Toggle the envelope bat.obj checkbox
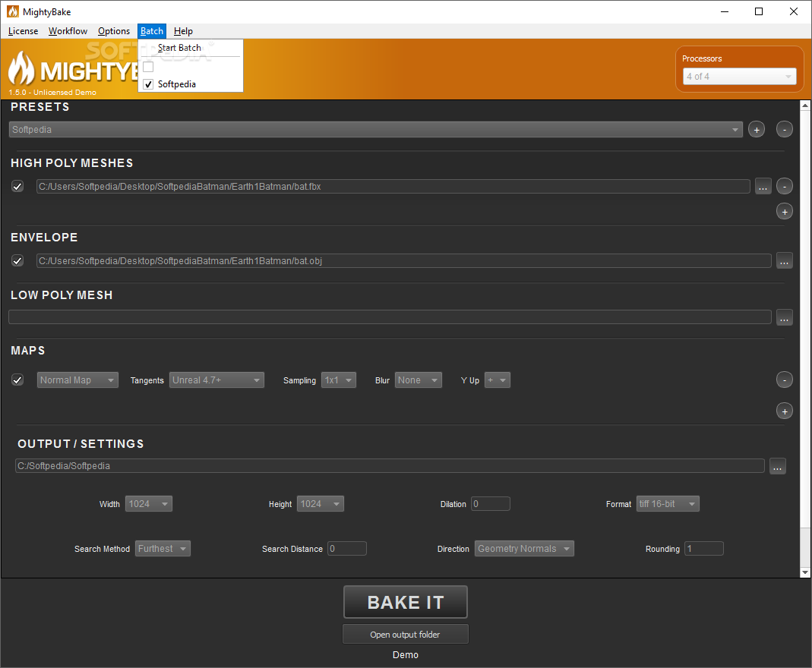The height and width of the screenshot is (668, 812). (x=17, y=261)
